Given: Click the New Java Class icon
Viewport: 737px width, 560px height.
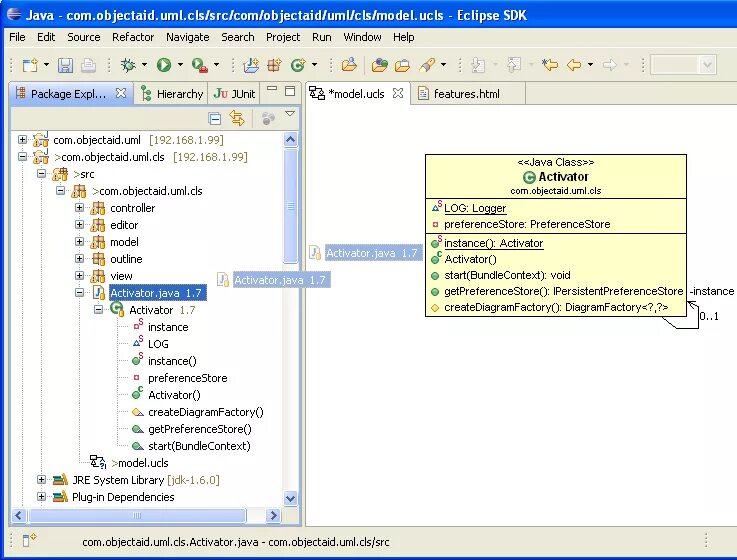Looking at the screenshot, I should tap(298, 65).
